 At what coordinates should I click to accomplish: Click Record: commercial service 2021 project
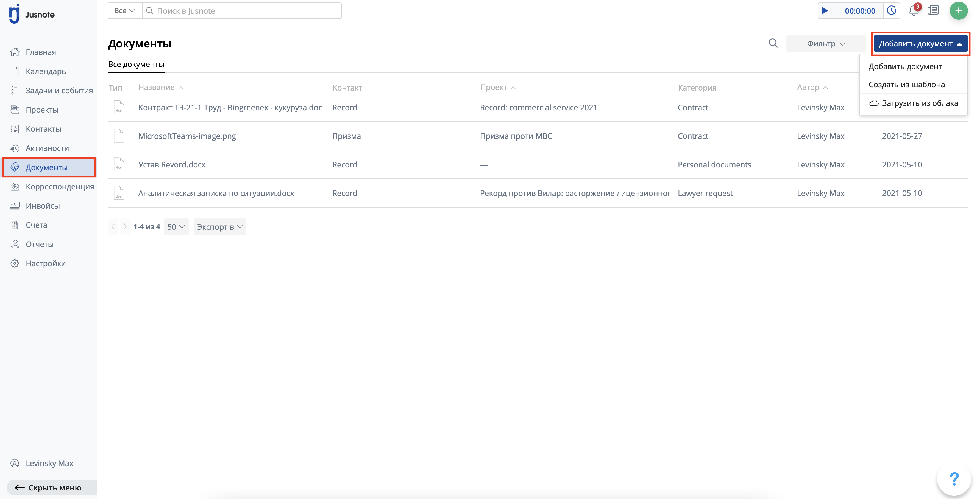538,107
